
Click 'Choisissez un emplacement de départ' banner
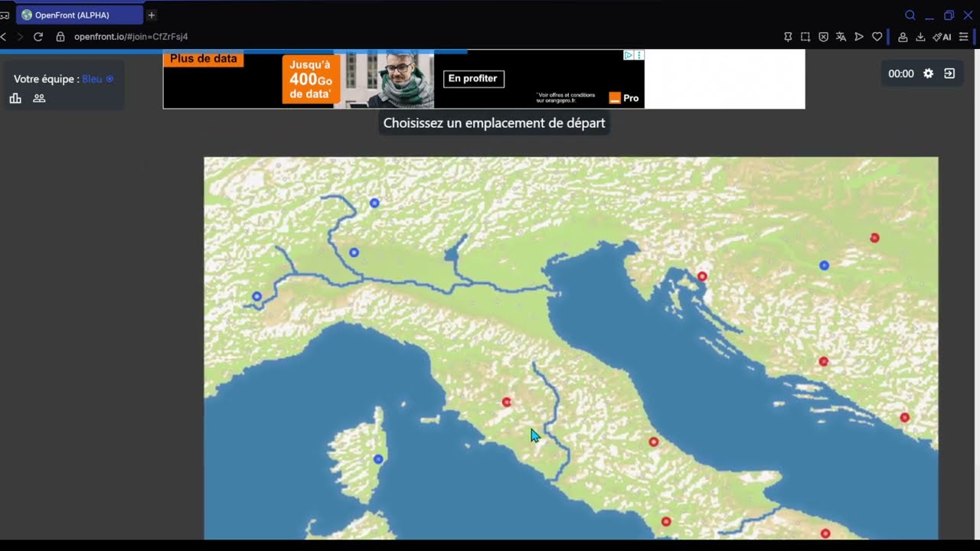point(494,122)
